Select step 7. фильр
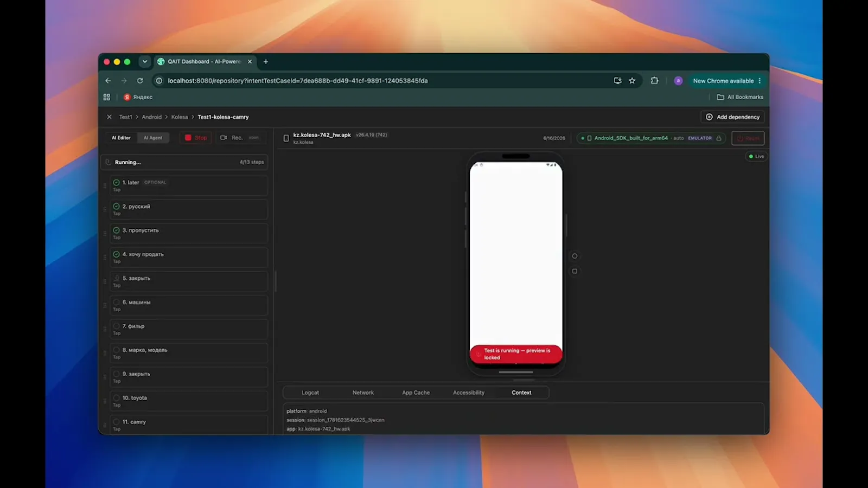The image size is (868, 488). 188,329
